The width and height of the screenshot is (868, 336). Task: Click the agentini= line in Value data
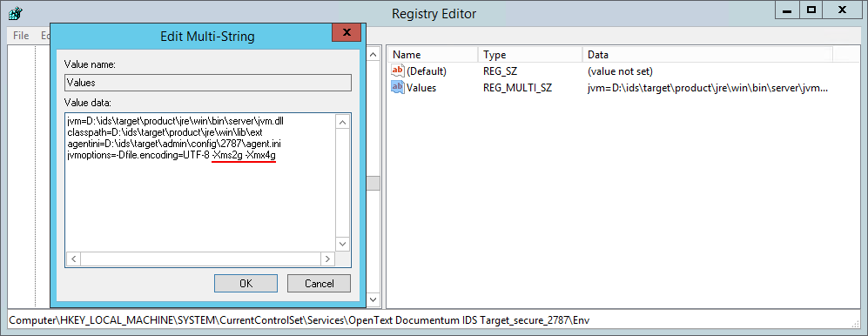click(174, 144)
